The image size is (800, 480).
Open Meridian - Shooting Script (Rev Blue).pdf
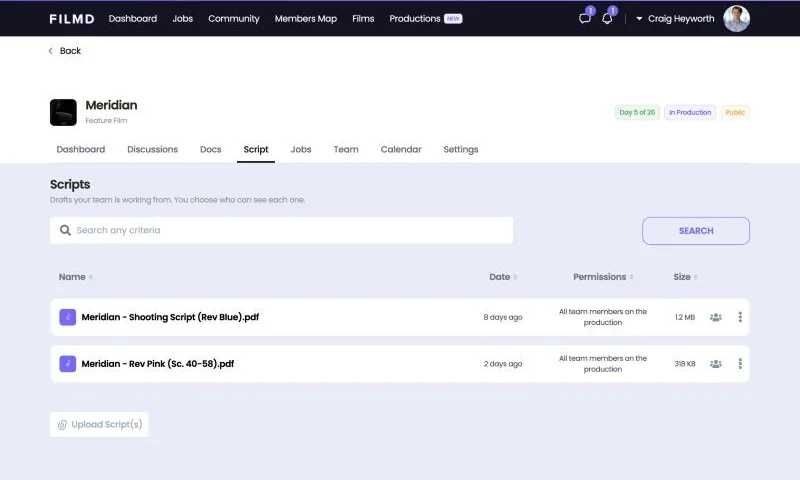(x=170, y=317)
